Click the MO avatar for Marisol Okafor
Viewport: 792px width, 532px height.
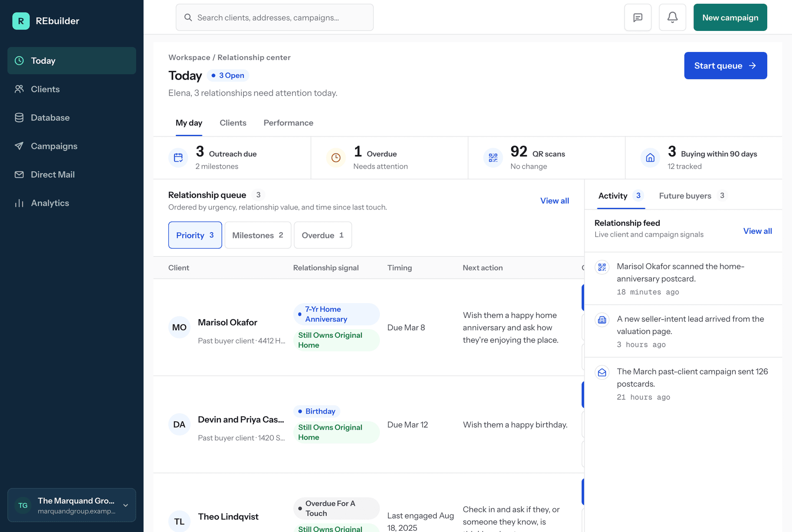pos(179,327)
